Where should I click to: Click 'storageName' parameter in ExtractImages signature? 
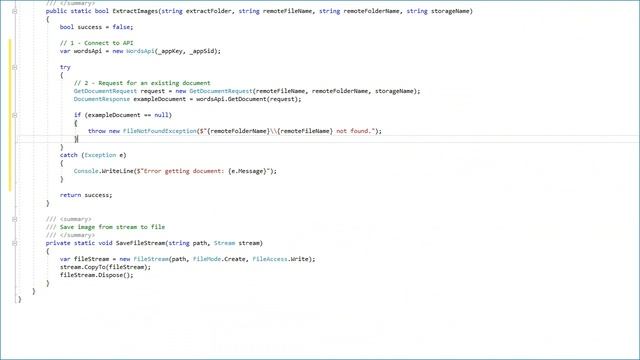(450, 11)
